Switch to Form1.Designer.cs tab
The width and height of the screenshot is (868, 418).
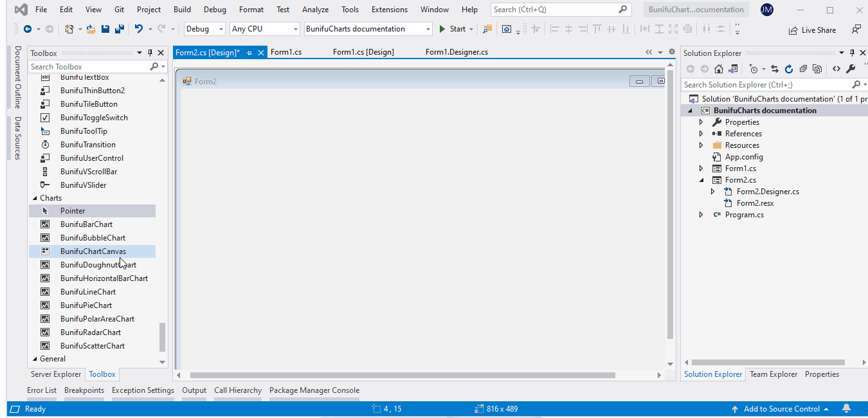coord(457,52)
